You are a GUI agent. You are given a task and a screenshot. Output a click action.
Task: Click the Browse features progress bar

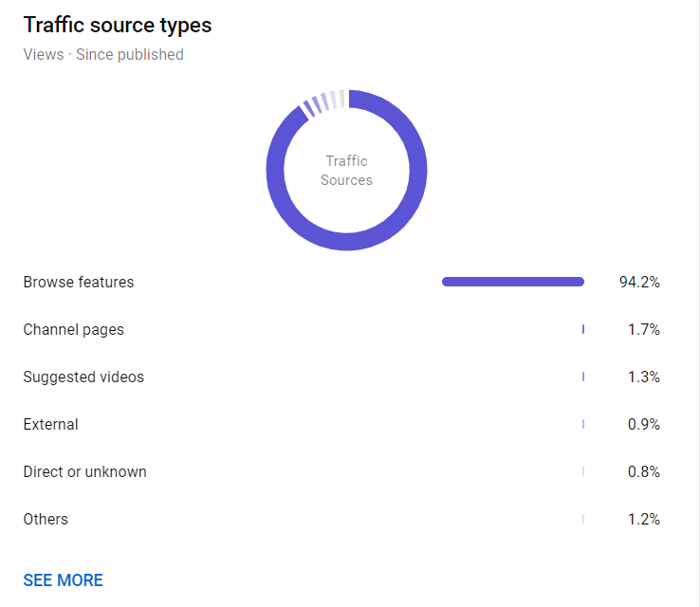(513, 282)
